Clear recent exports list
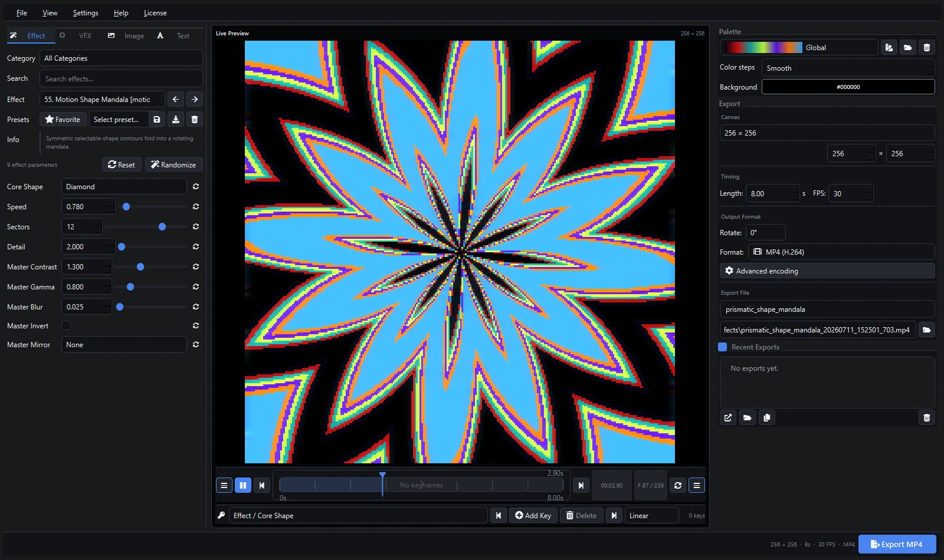The width and height of the screenshot is (944, 560). [x=927, y=418]
